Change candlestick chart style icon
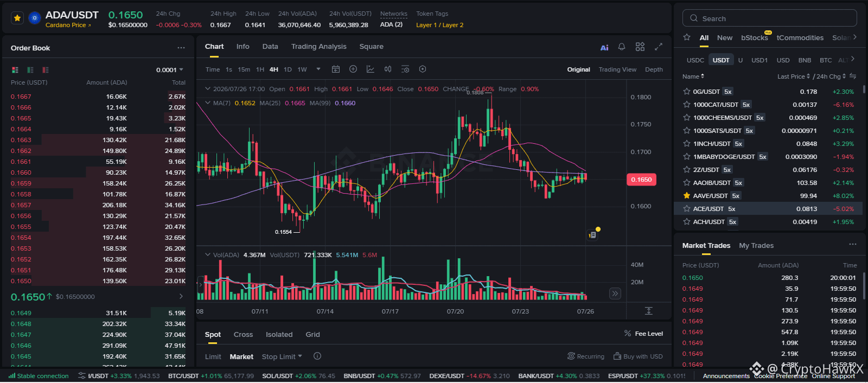This screenshot has height=383, width=868. 388,69
